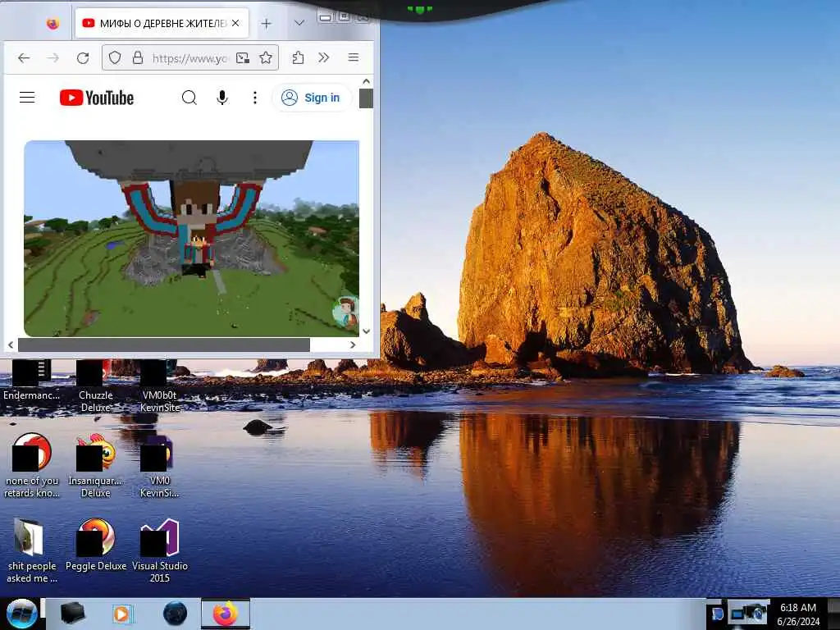Open the Windows Start menu
Image resolution: width=840 pixels, height=630 pixels.
tap(21, 614)
